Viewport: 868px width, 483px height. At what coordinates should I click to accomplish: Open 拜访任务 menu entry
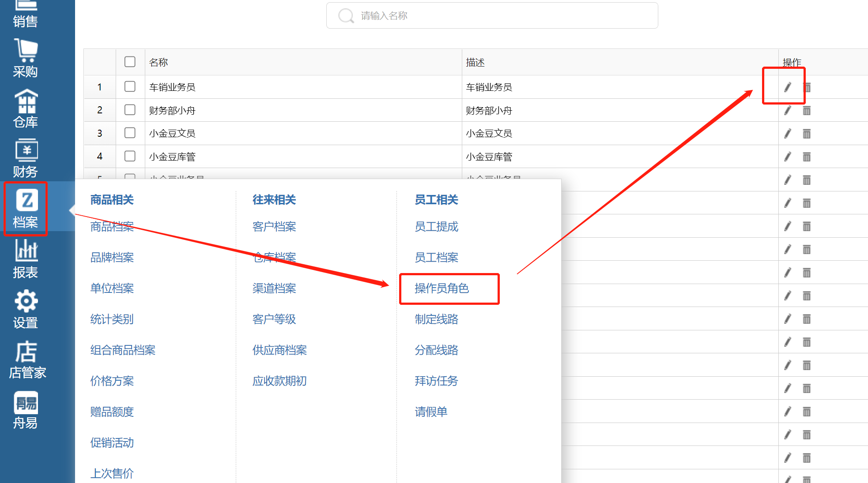(437, 381)
